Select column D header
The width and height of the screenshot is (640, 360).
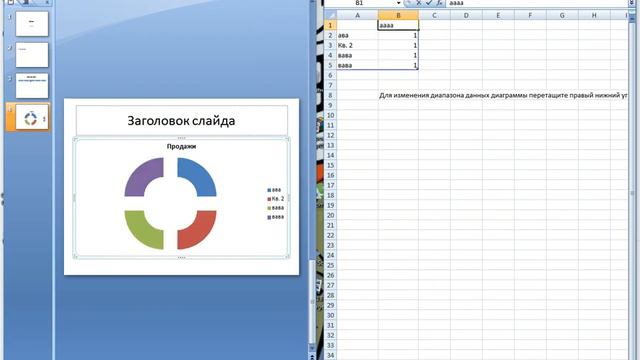tap(466, 15)
